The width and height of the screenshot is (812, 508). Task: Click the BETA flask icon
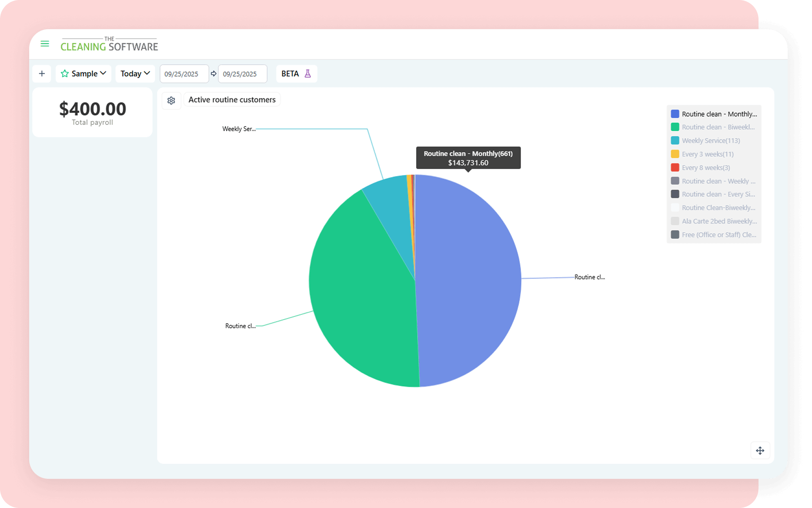click(x=308, y=74)
